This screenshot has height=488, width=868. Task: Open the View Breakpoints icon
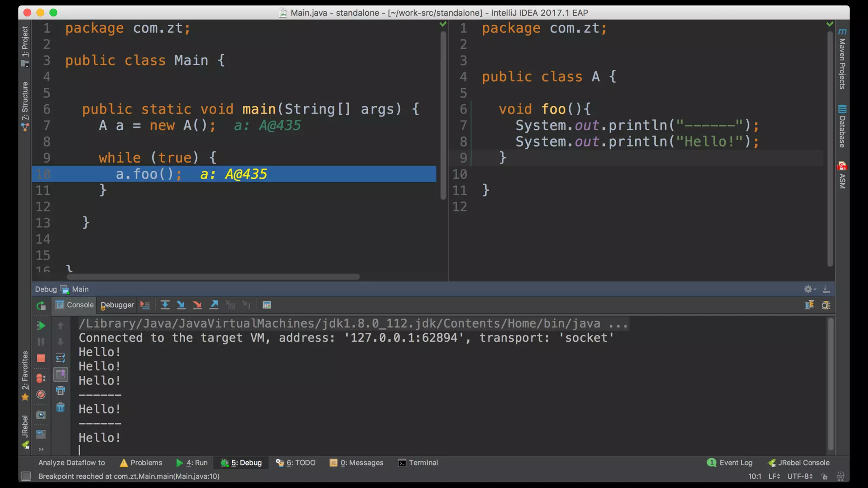(41, 378)
